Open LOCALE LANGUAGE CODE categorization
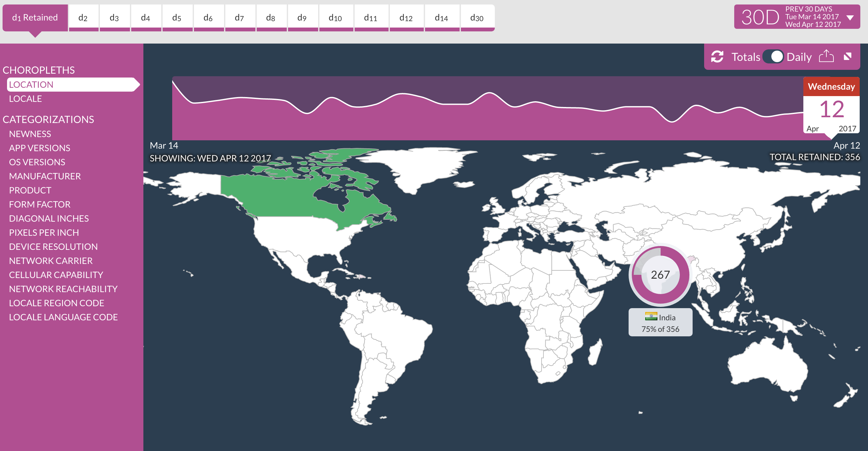 pos(63,317)
